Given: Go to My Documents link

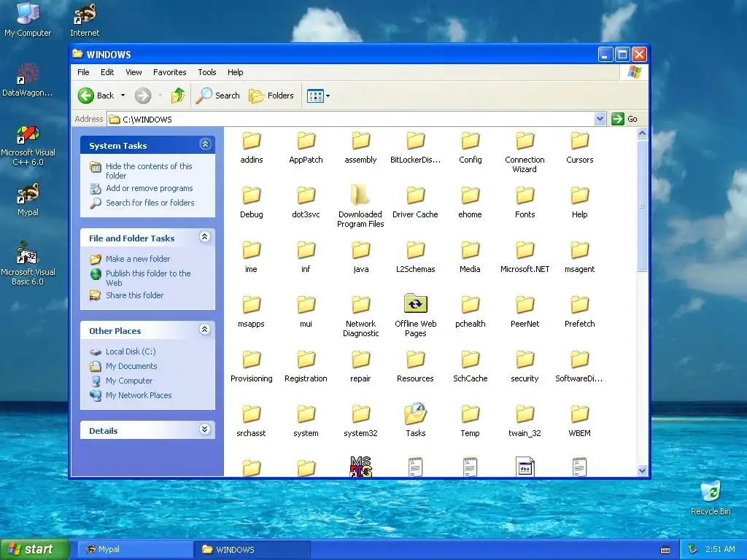Looking at the screenshot, I should coord(131,366).
